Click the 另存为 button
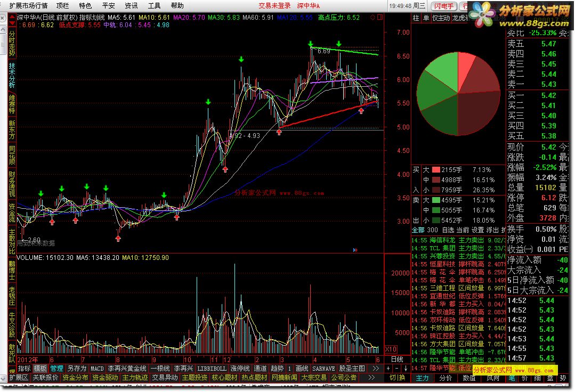This screenshot has width=575, height=392. coord(77,368)
